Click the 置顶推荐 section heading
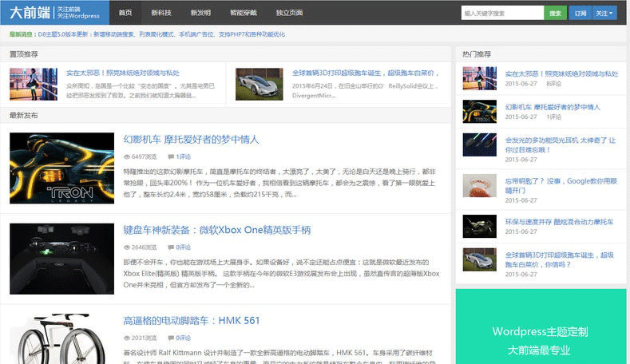The width and height of the screenshot is (630, 364). (24, 53)
